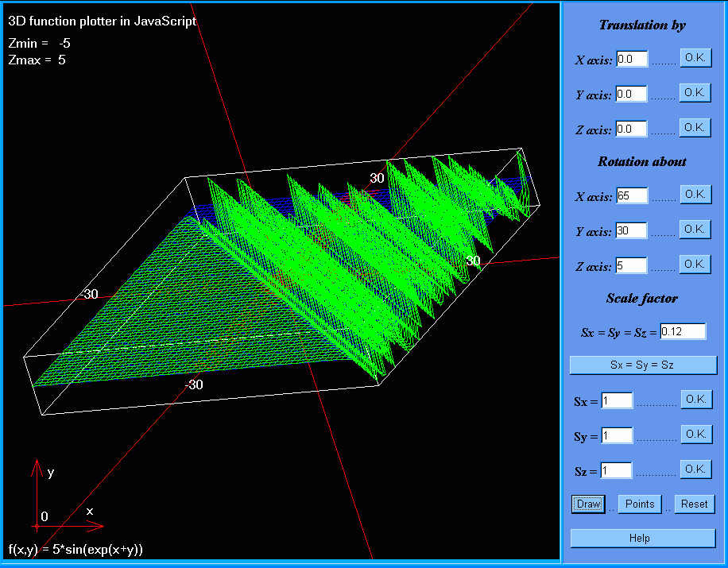Screen dimensions: 728x568
Task: Click the X axis translation input field
Action: (x=632, y=60)
